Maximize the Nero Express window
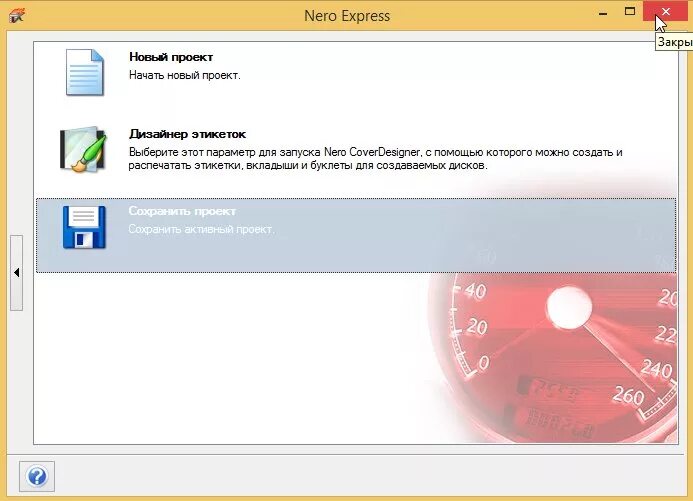Viewport: 693px width, 501px height. tap(630, 11)
